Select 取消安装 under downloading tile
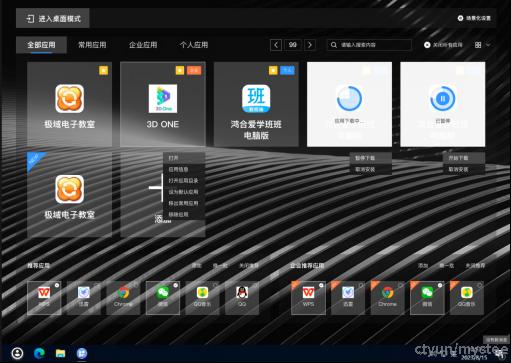This screenshot has width=511, height=363. (x=371, y=169)
